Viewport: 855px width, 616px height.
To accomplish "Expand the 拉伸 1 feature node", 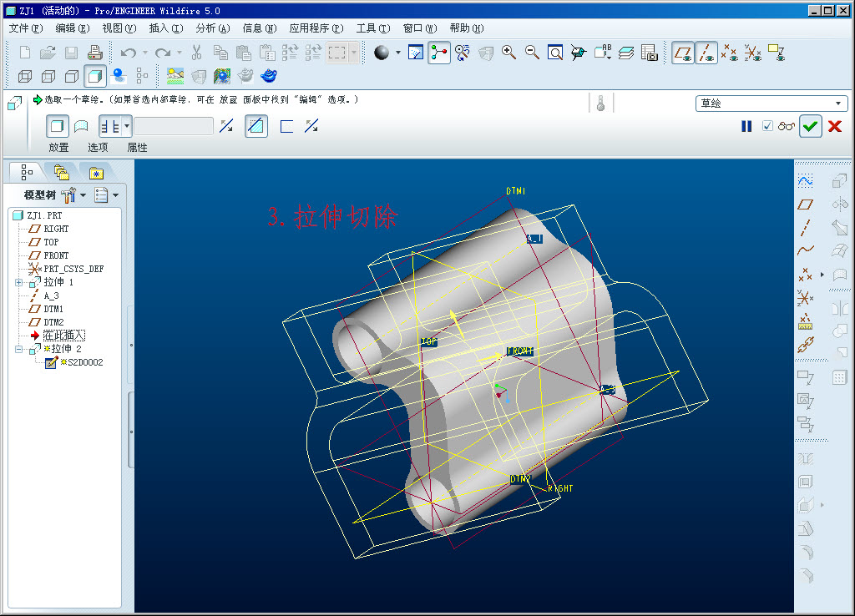I will pos(18,282).
